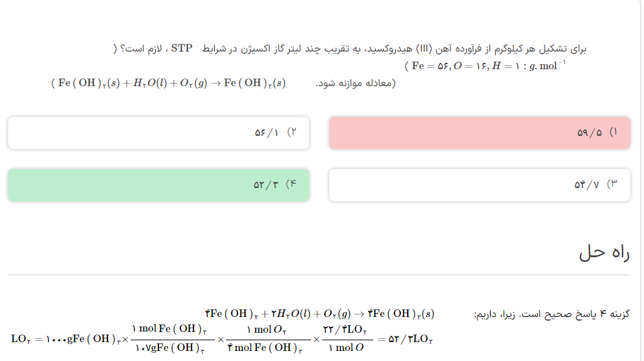Select answer option 3 with value ۵۴/۷
644x361 pixels.
[479, 185]
